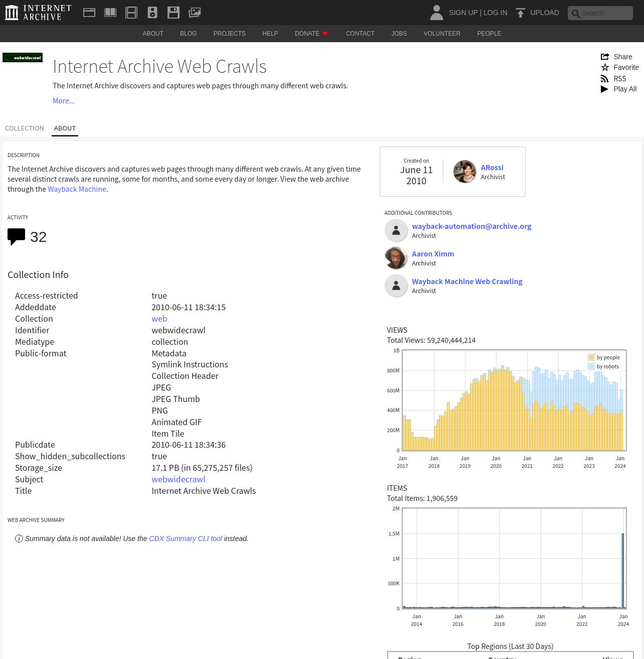
Task: Open wayback-automation@archive.org profile link
Action: click(x=471, y=226)
